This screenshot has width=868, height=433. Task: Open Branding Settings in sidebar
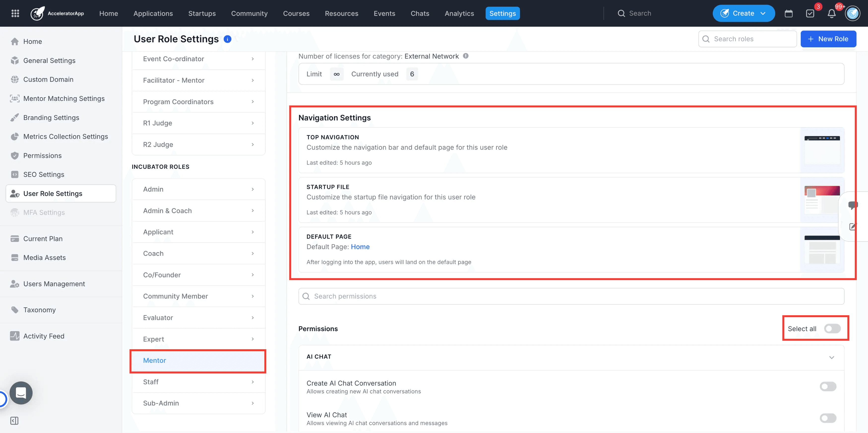(51, 117)
